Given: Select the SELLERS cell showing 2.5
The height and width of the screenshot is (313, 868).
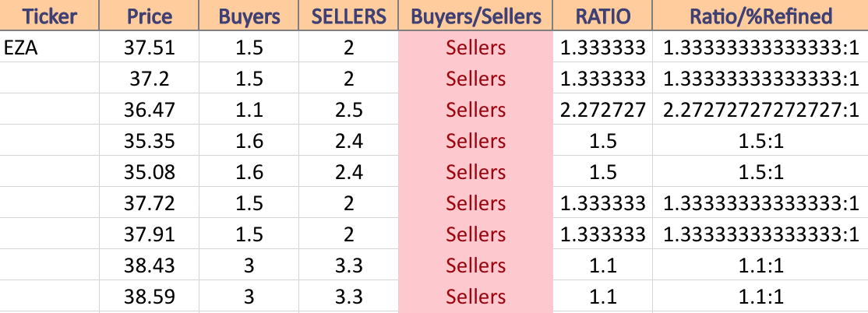Looking at the screenshot, I should coord(348,110).
